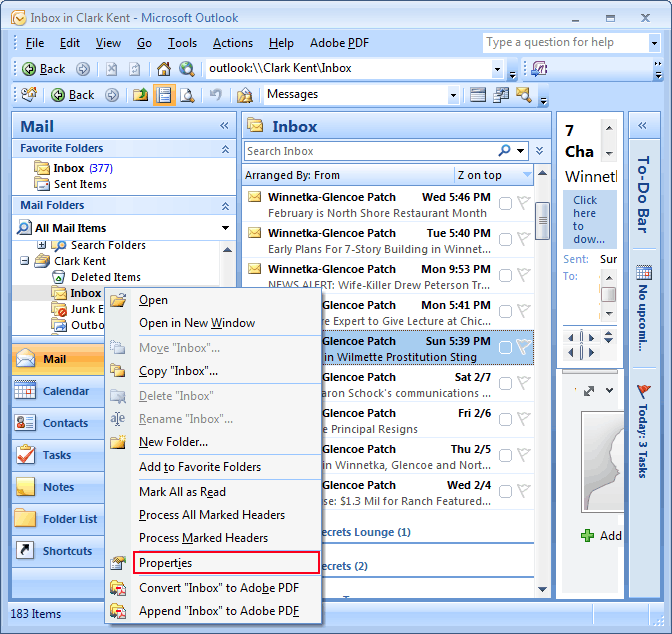Click the Print Preview icon
The height and width of the screenshot is (634, 672).
click(187, 95)
